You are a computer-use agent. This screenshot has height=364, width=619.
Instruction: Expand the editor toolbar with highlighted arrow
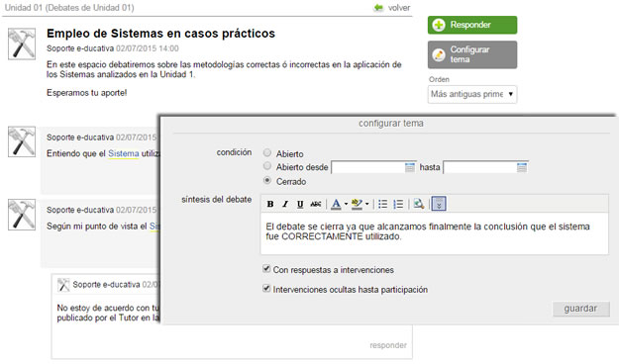pyautogui.click(x=439, y=204)
